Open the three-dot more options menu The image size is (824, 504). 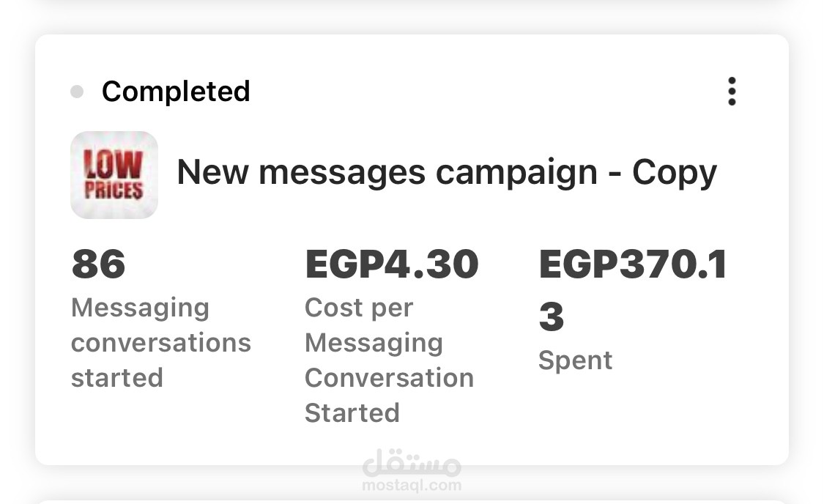[x=732, y=92]
